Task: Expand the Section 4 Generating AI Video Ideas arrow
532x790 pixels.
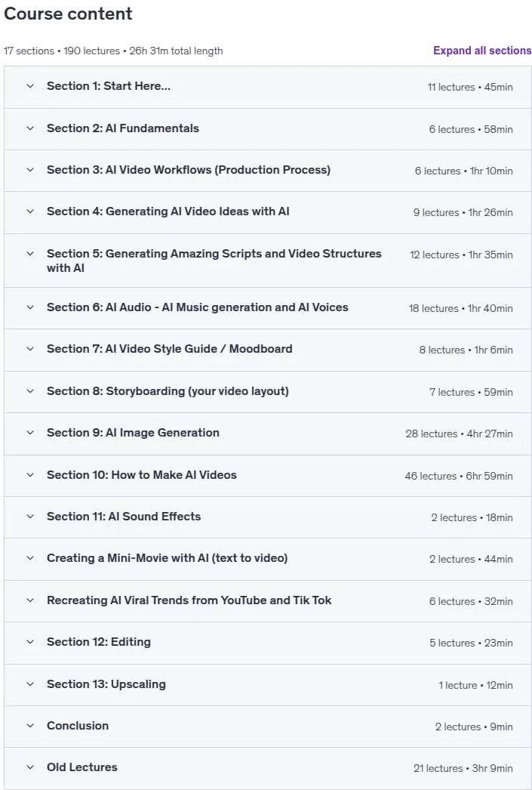Action: click(30, 211)
